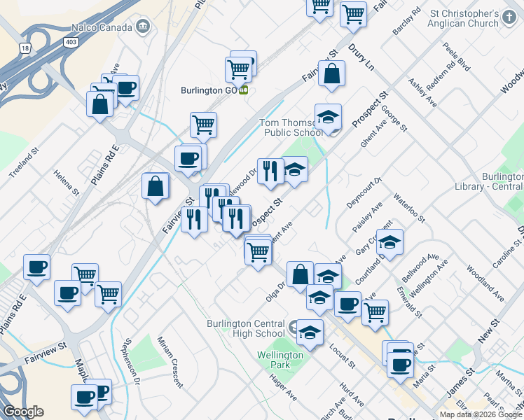Click the Helena St street label

coord(66,183)
